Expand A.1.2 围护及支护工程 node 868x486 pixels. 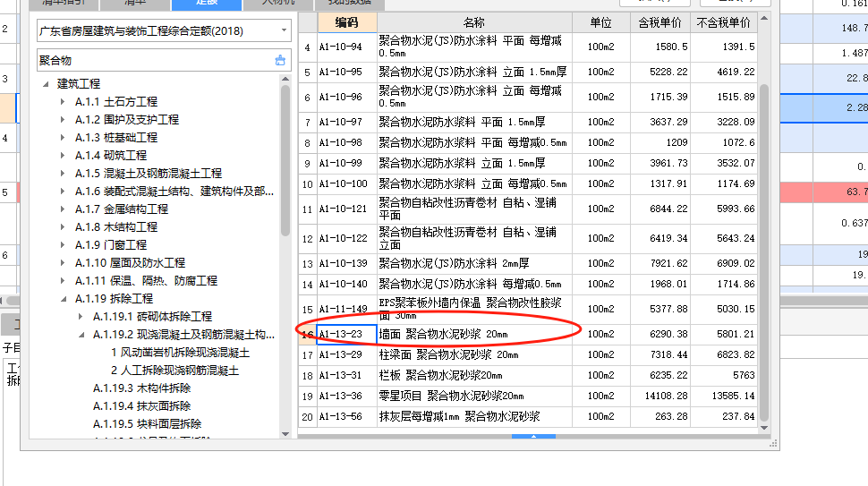[x=63, y=120]
